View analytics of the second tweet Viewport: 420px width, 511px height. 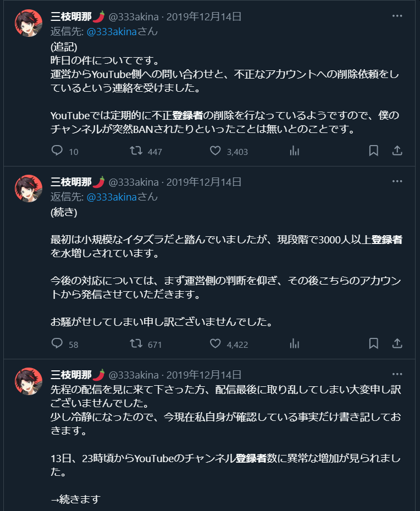point(295,344)
